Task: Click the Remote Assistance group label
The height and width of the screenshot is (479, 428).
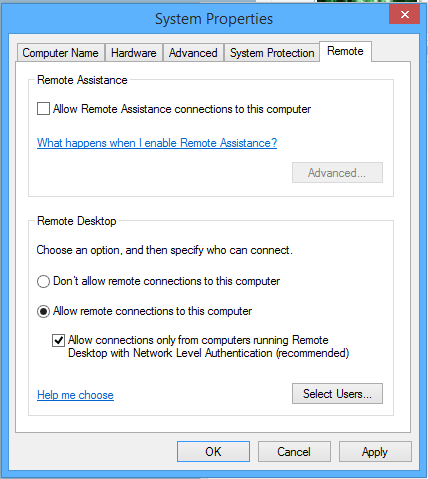Action: 82,80
